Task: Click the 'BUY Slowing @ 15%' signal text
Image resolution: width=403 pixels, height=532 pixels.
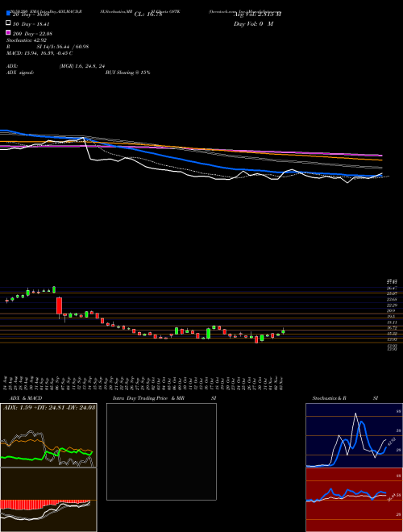Action: [127, 73]
